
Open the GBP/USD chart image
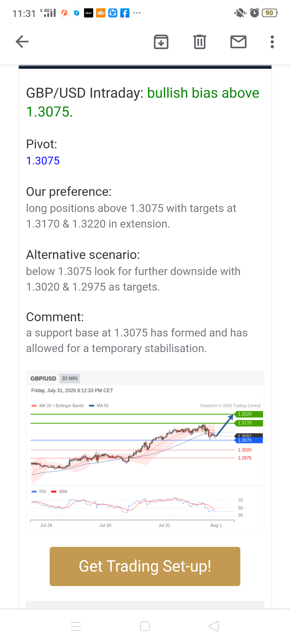[145, 451]
